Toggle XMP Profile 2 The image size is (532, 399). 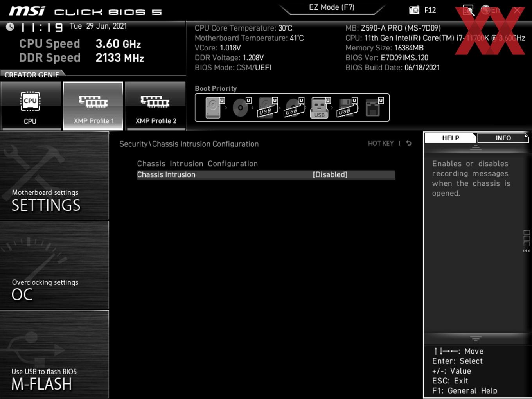(156, 106)
